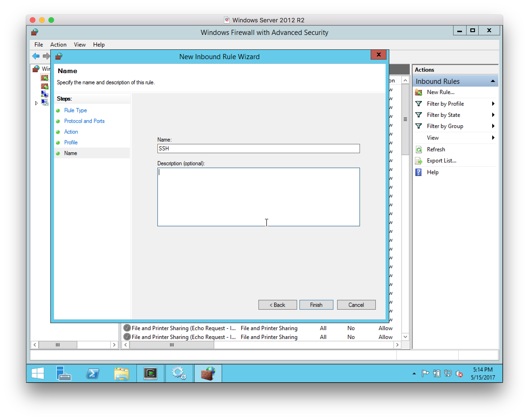Click Export List... in the Actions pane
The width and height of the screenshot is (529, 420).
pos(441,161)
